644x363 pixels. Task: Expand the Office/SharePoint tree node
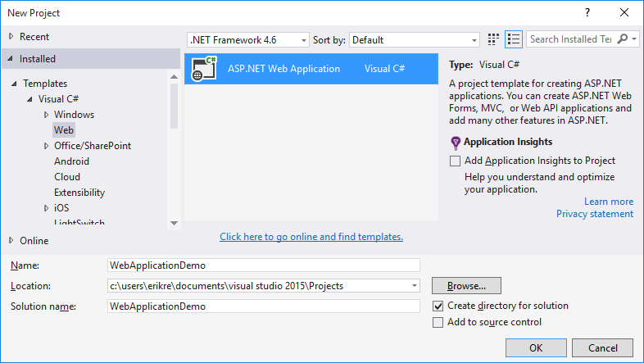pyautogui.click(x=47, y=146)
